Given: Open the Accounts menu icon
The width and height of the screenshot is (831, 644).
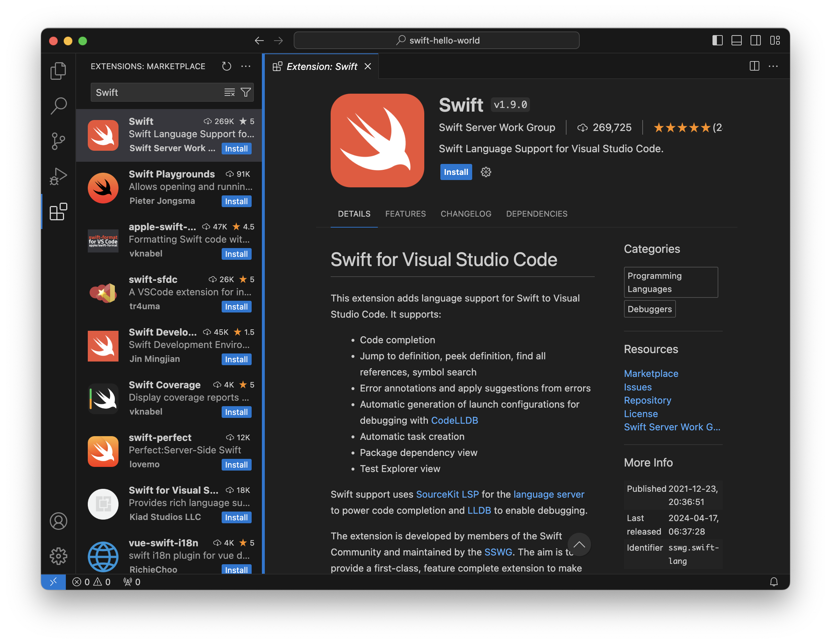Looking at the screenshot, I should point(58,521).
